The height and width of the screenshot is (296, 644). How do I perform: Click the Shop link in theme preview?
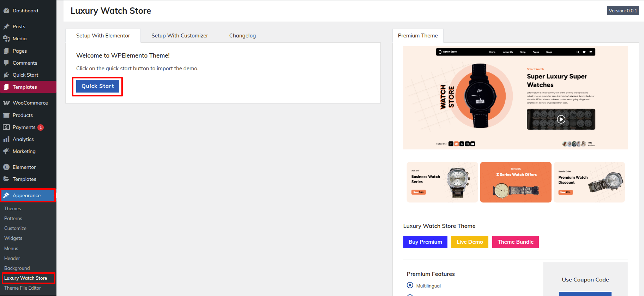point(523,52)
